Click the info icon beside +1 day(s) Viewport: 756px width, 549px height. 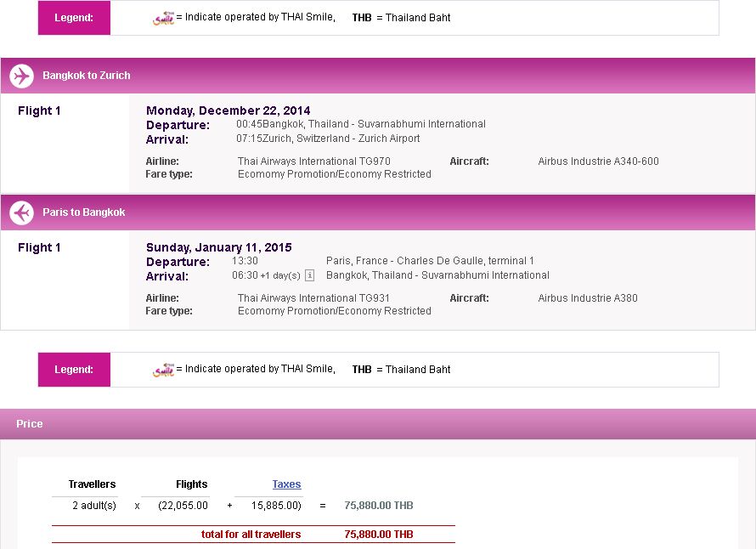[309, 275]
